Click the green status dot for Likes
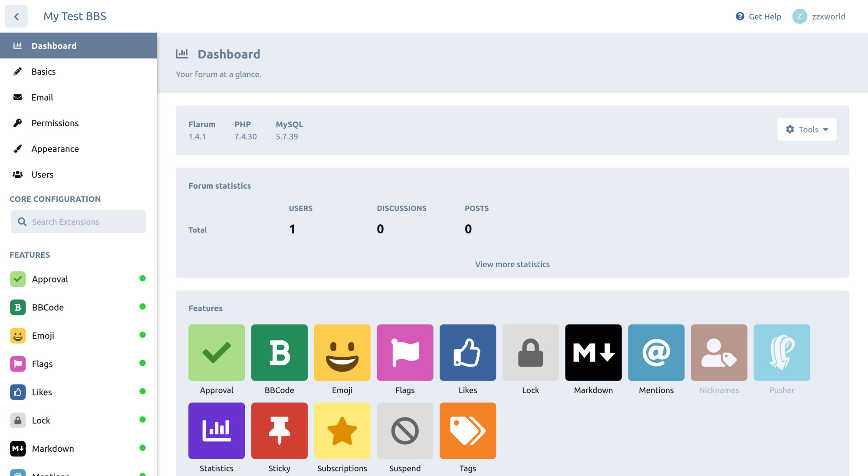The image size is (868, 476). pos(142,391)
